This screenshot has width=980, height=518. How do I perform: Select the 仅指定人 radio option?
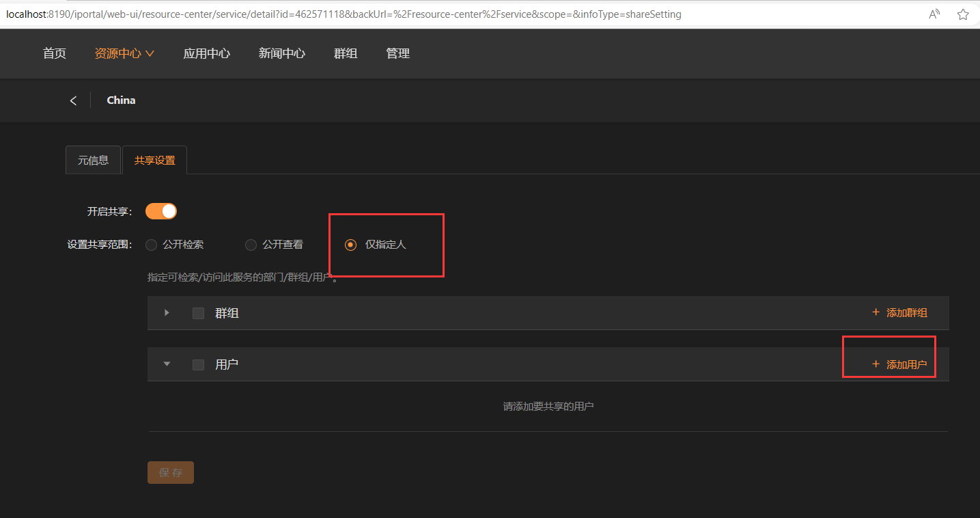350,244
